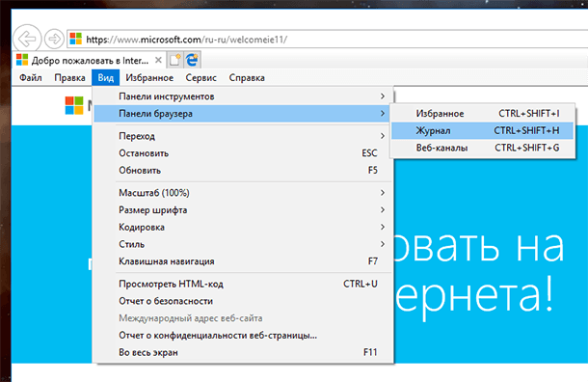Open Отчет о конфиденциальности веб-страницы
The width and height of the screenshot is (588, 382).
[243, 336]
